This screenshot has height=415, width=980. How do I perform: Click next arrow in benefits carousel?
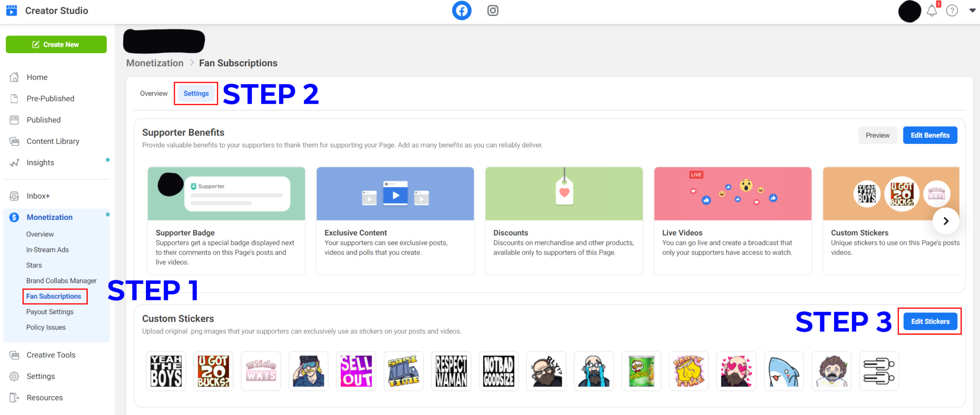click(x=946, y=221)
